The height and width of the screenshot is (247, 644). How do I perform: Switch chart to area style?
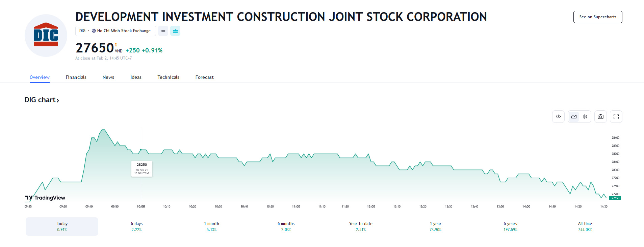(574, 117)
